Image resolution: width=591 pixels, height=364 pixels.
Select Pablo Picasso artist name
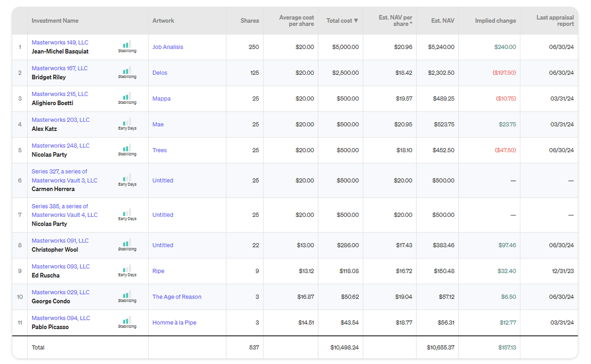(50, 328)
